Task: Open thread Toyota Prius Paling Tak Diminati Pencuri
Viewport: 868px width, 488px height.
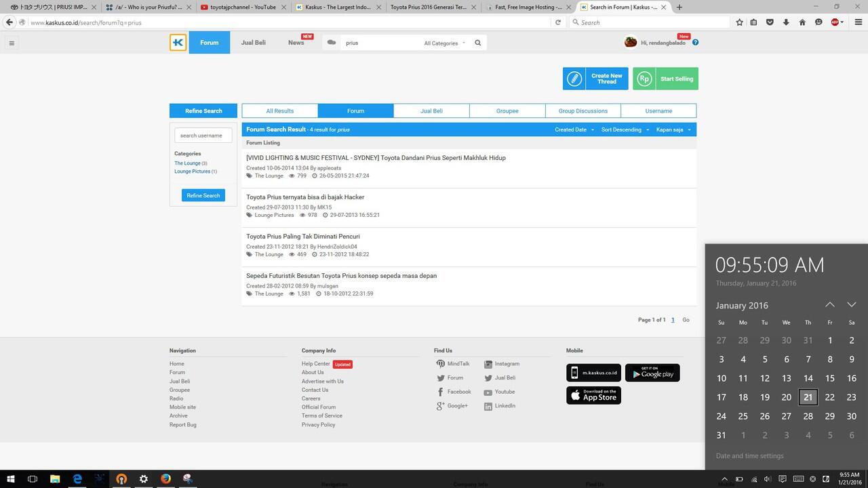Action: [x=303, y=237]
